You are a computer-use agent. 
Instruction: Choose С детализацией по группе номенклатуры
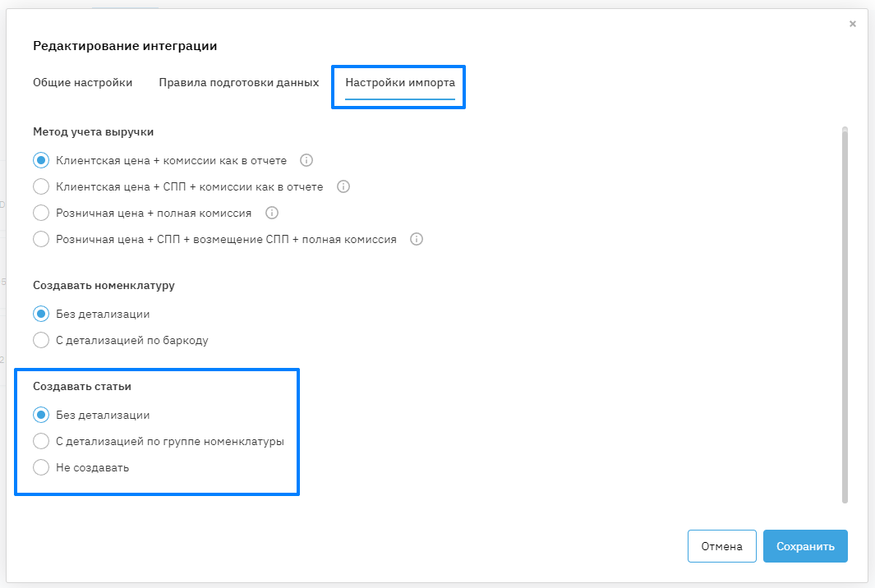coord(41,441)
